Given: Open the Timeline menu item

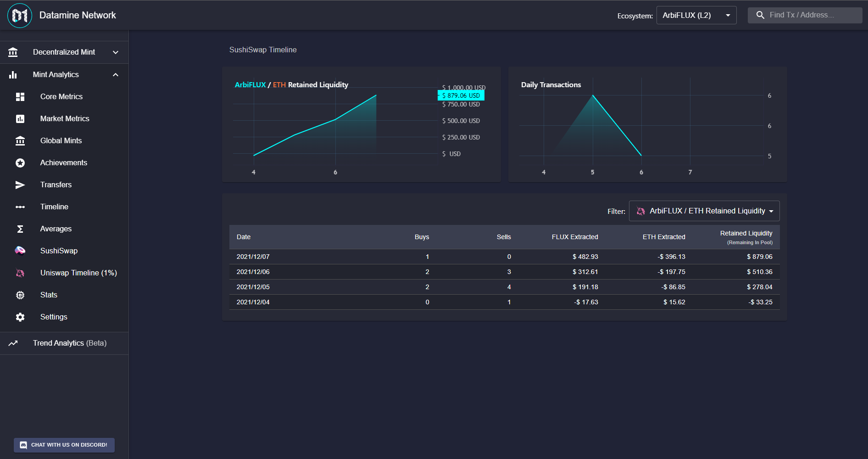Looking at the screenshot, I should coord(64,207).
